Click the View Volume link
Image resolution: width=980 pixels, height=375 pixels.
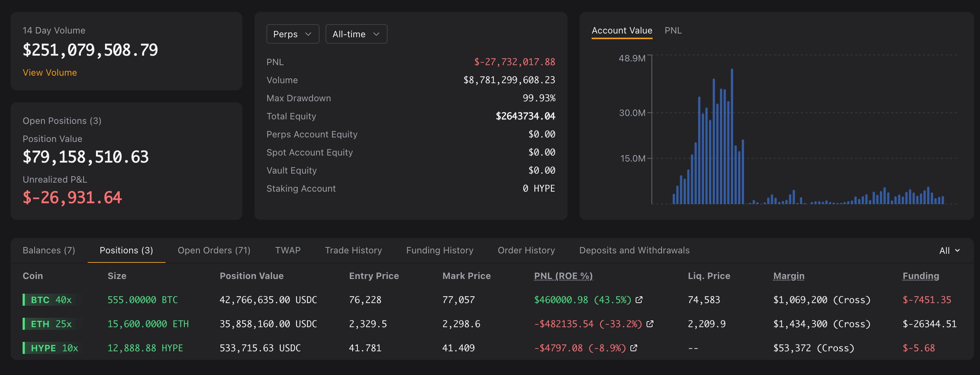(50, 73)
